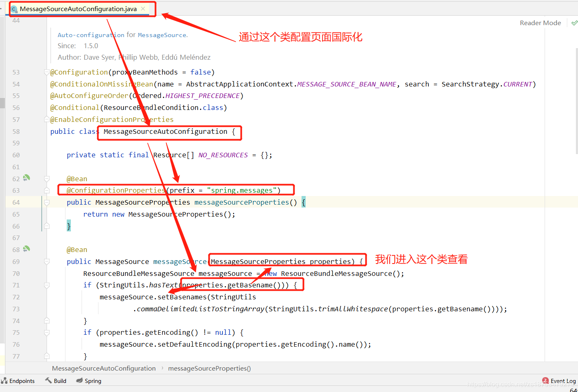
Task: Collapse messageSourceProperties method at line 64
Action: [x=47, y=202]
